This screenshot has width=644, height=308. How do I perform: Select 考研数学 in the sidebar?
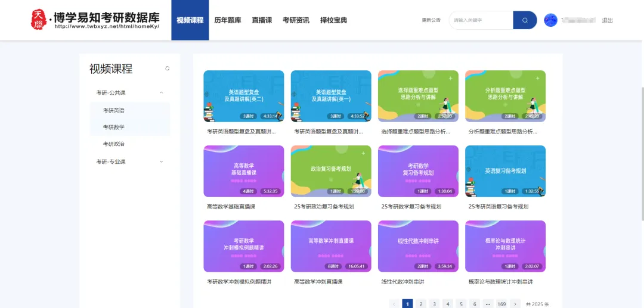coord(114,127)
